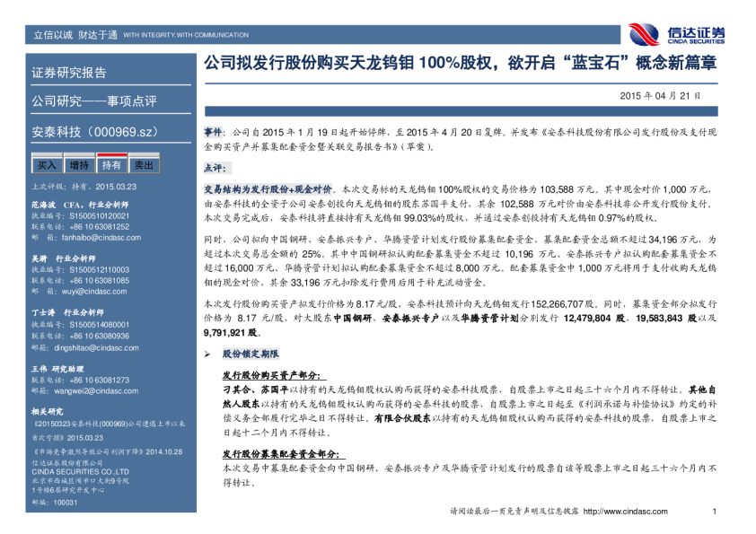Viewport: 756px width, 534px height.
Task: Select the 买入 rating box
Action: [x=46, y=165]
